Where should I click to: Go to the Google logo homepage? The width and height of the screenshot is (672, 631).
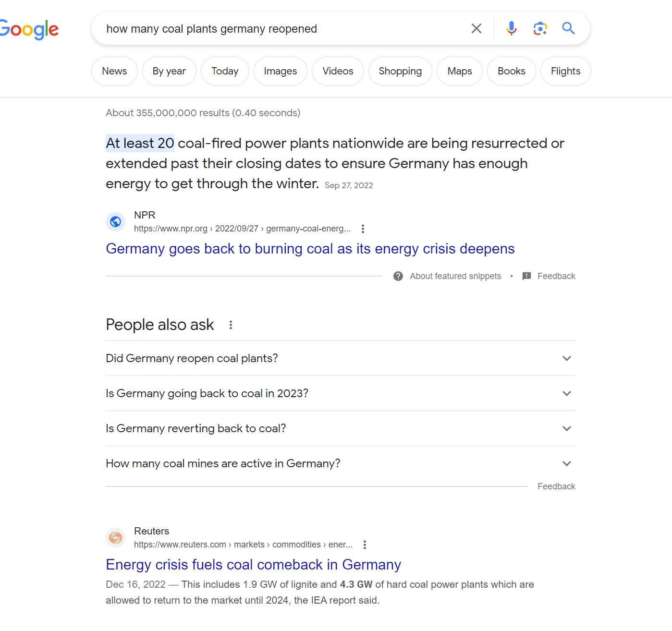pyautogui.click(x=29, y=30)
